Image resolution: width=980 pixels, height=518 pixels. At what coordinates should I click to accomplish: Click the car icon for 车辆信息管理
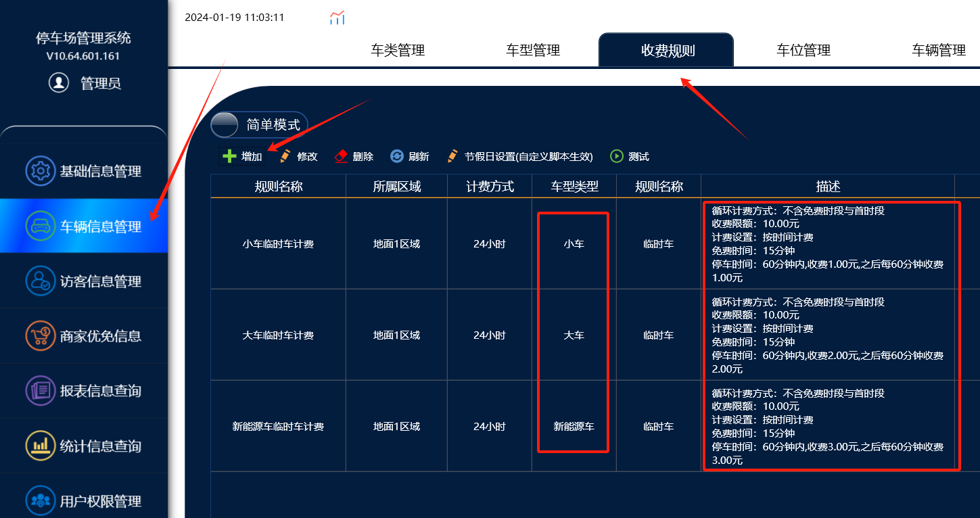click(41, 226)
